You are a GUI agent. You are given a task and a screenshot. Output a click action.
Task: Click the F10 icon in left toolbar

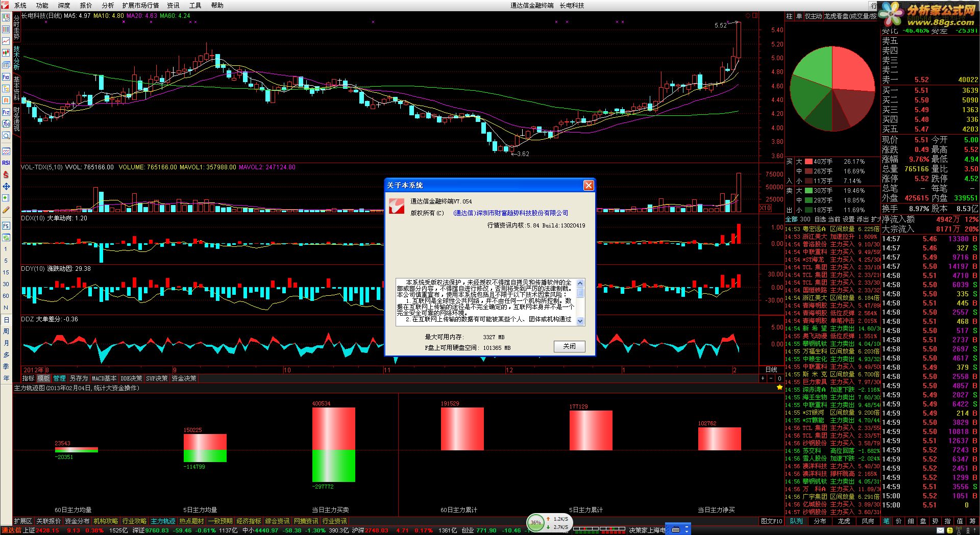(6, 77)
